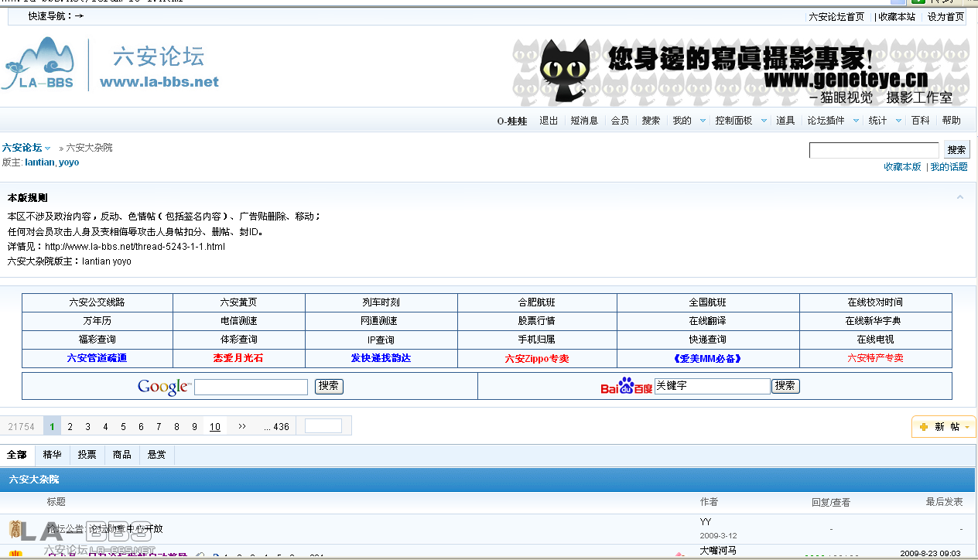Switch to the 投票 tab

tap(87, 455)
